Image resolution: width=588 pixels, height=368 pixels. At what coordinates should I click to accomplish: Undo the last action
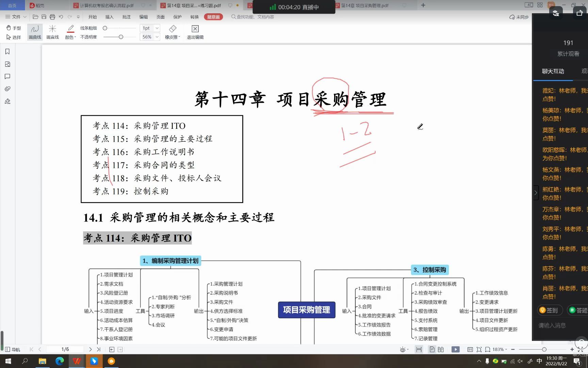pyautogui.click(x=61, y=17)
